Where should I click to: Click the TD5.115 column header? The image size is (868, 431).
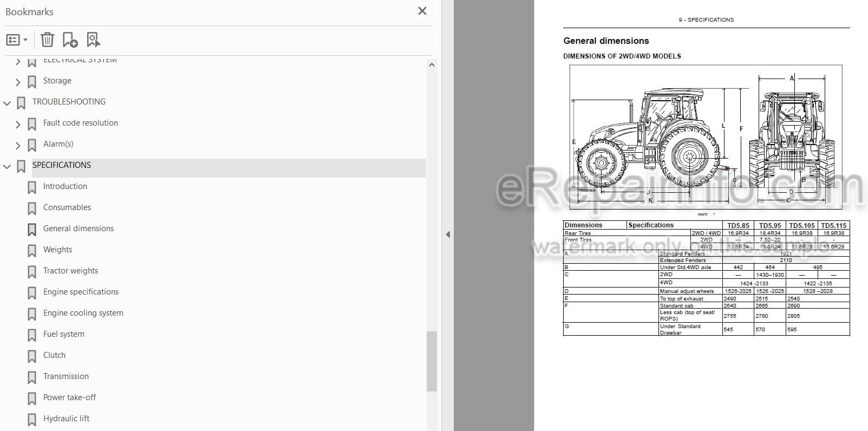pos(833,225)
